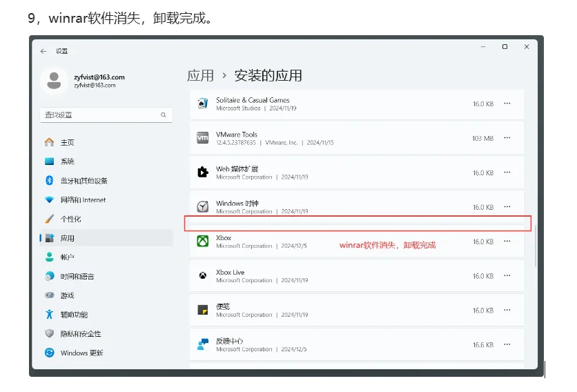Viewport: 577px width, 392px height.
Task: Open more options for Windows 时钟
Action: coord(507,207)
